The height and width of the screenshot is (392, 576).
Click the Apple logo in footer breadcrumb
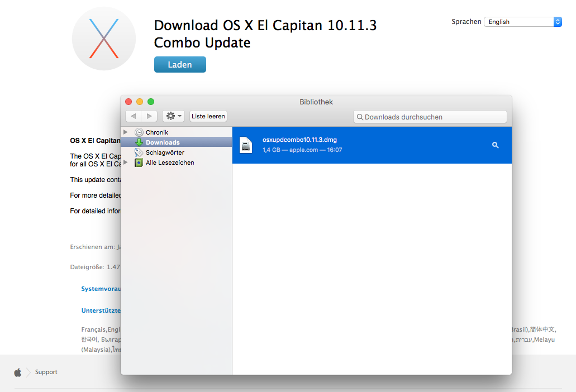[18, 372]
